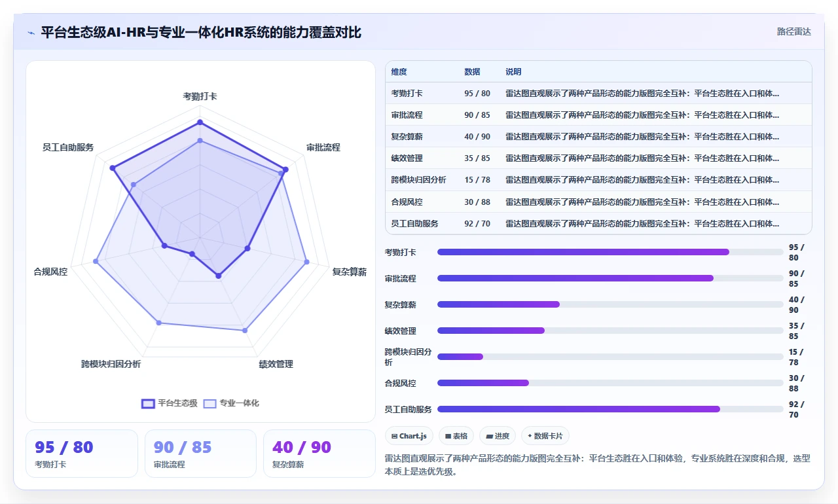Click the 专业一体化 data point on 复杂算薪 axis

tap(306, 262)
